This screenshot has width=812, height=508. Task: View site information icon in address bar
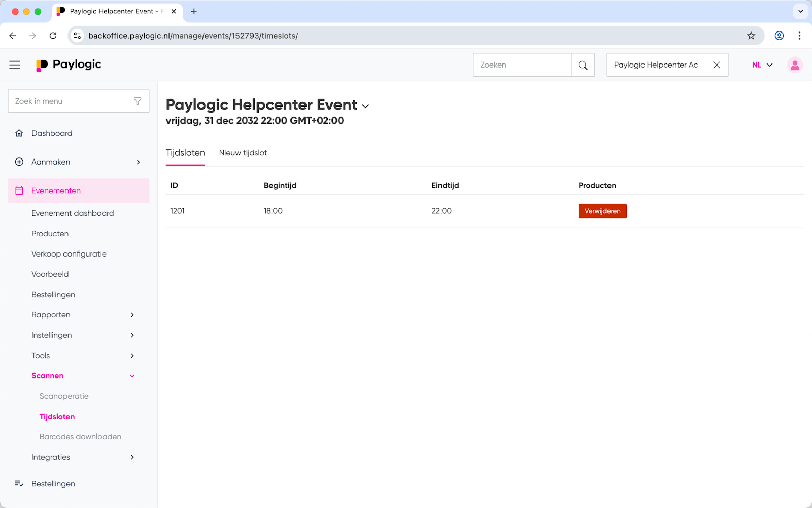click(x=77, y=36)
